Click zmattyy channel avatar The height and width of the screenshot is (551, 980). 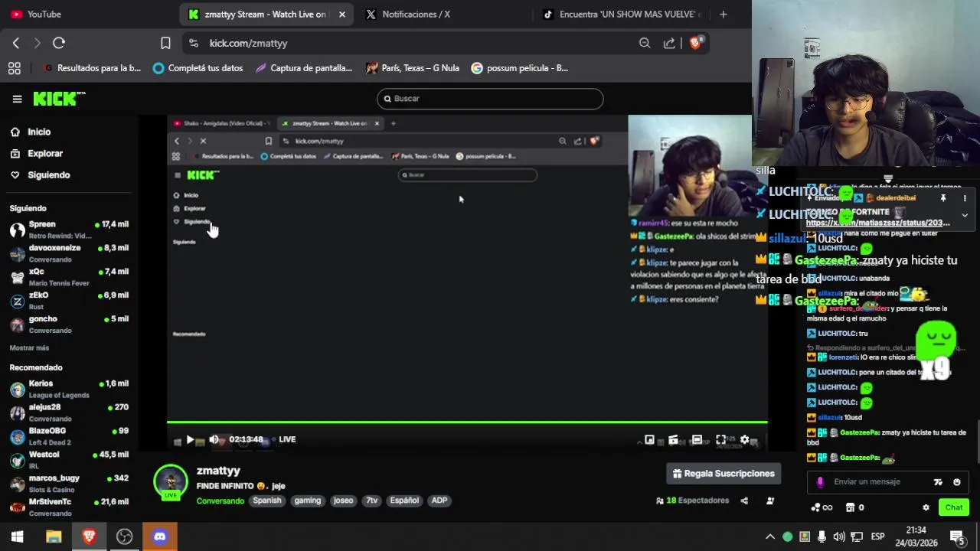click(171, 482)
